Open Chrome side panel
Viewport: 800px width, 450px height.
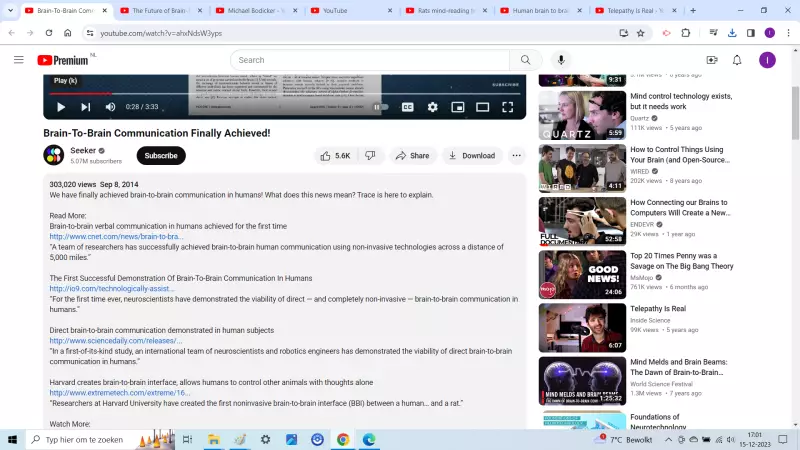(751, 33)
